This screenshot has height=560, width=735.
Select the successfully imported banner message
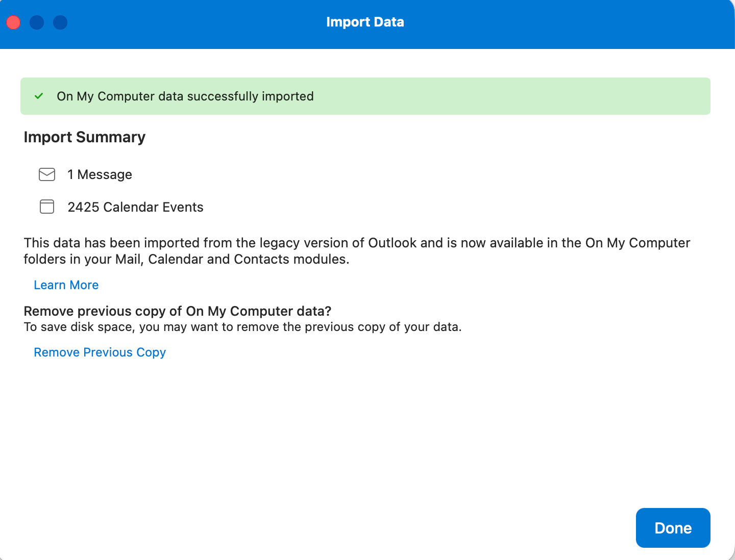(x=185, y=96)
